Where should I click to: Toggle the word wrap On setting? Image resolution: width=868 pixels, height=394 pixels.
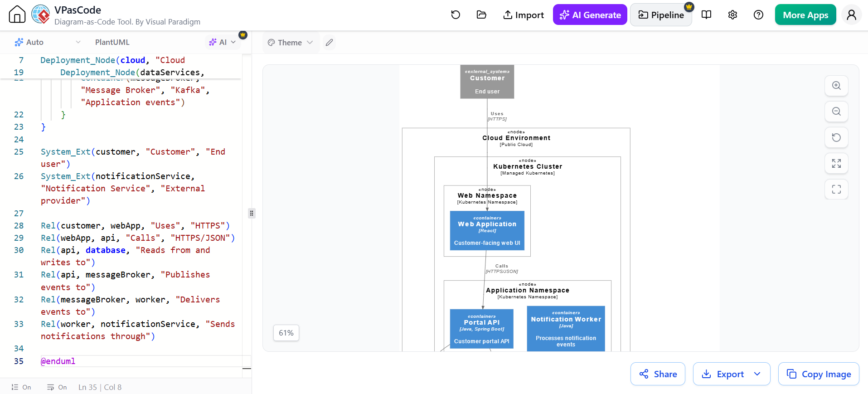57,387
